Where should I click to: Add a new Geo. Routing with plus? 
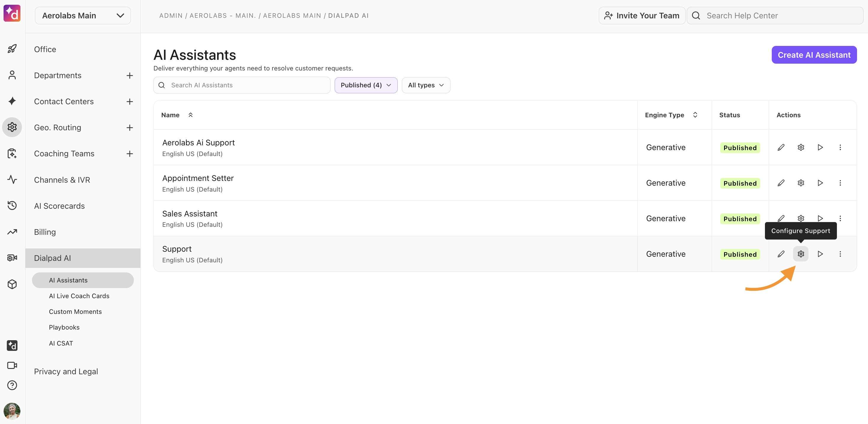point(130,128)
